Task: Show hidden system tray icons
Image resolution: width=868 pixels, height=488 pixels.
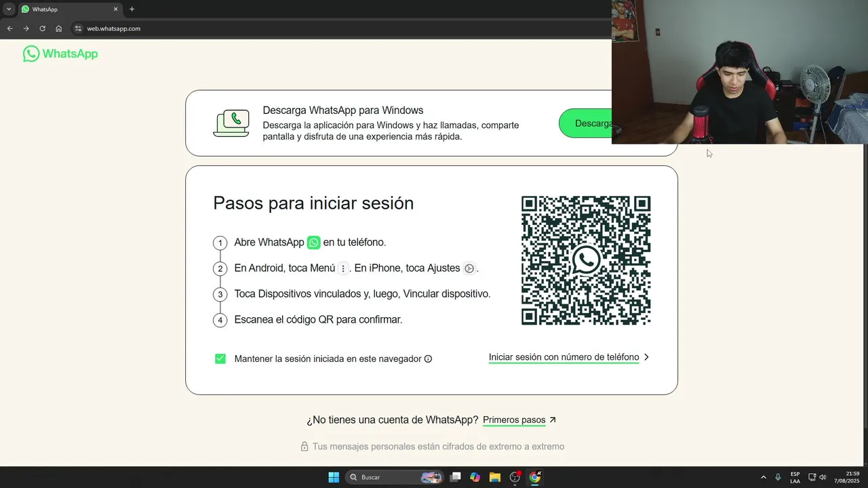Action: pyautogui.click(x=764, y=477)
